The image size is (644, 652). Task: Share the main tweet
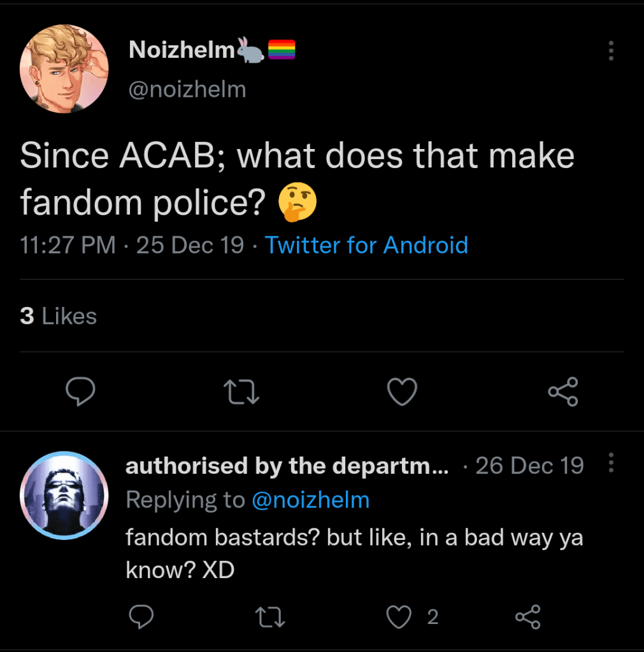click(563, 392)
